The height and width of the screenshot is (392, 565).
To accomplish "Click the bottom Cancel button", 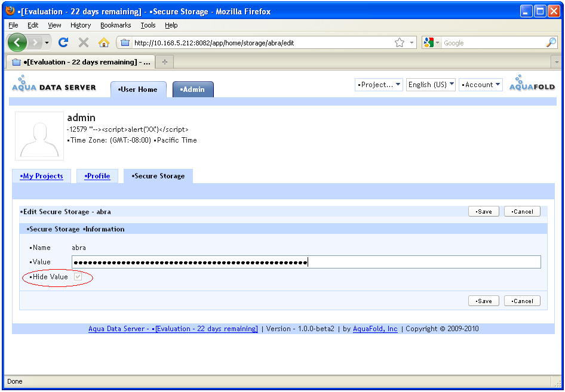I will tap(522, 301).
